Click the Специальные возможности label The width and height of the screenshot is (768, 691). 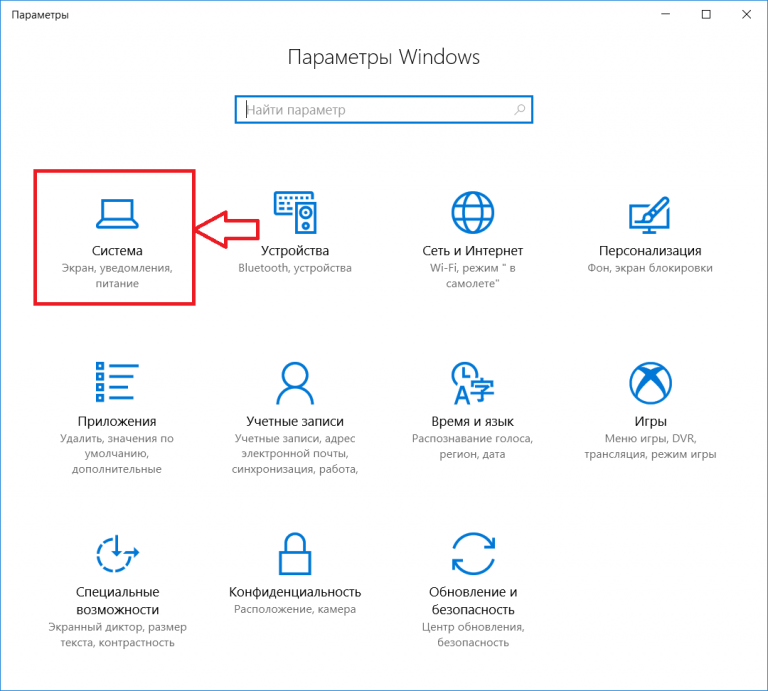pos(118,601)
